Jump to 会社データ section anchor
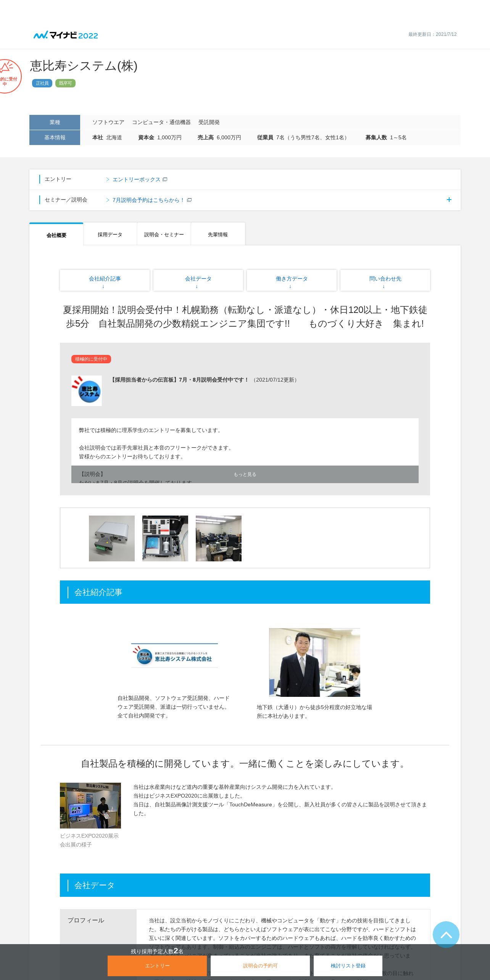The height and width of the screenshot is (980, 490). pos(198,280)
